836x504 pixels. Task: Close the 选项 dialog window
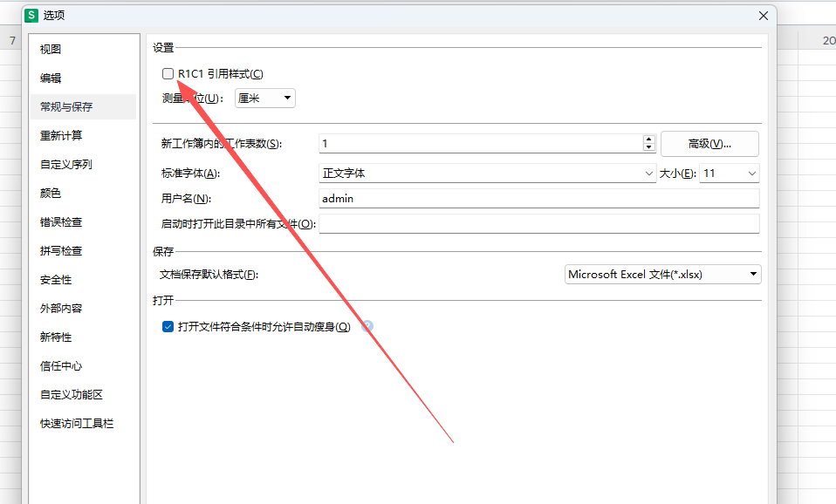coord(763,15)
